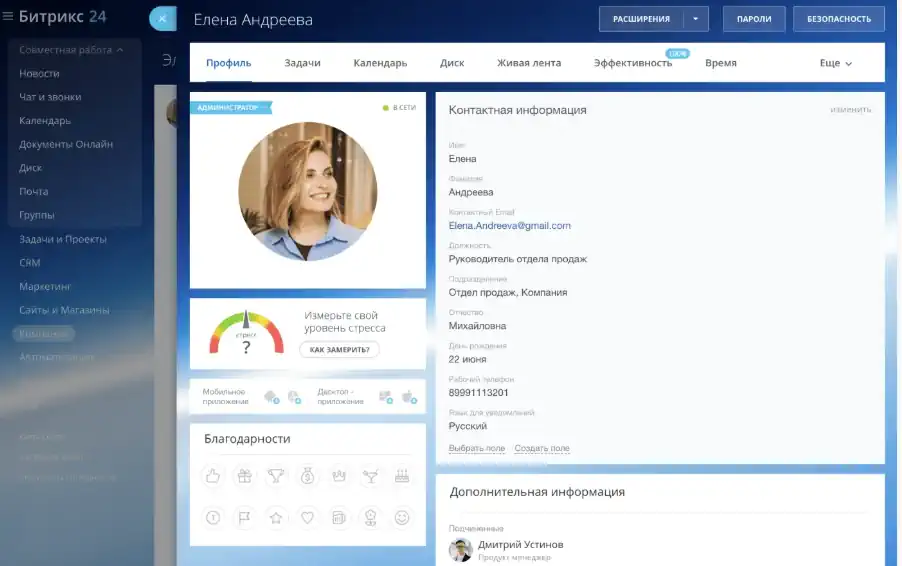This screenshot has width=902, height=566.
Task: Open Чат и звонки in the sidebar
Action: click(50, 97)
